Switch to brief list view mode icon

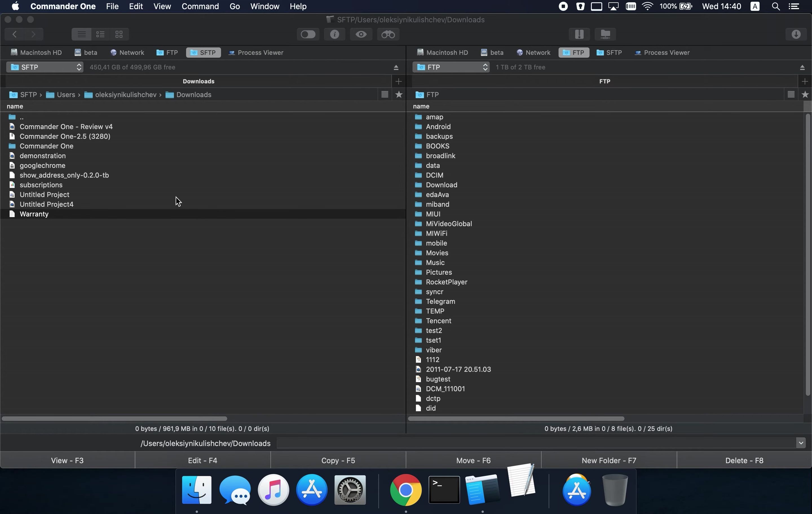[x=100, y=34]
